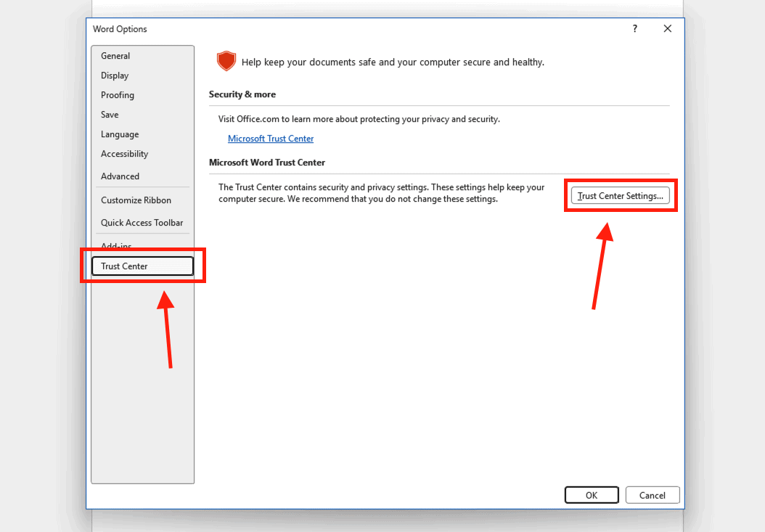Click the Word Options title text
Image resolution: width=765 pixels, height=532 pixels.
pos(120,29)
